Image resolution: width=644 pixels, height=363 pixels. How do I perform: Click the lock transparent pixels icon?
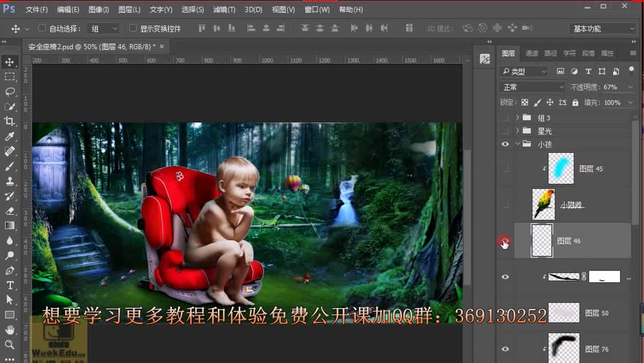524,102
